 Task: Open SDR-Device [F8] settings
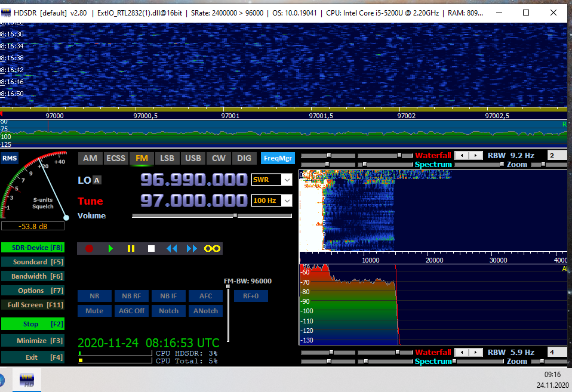(x=33, y=248)
